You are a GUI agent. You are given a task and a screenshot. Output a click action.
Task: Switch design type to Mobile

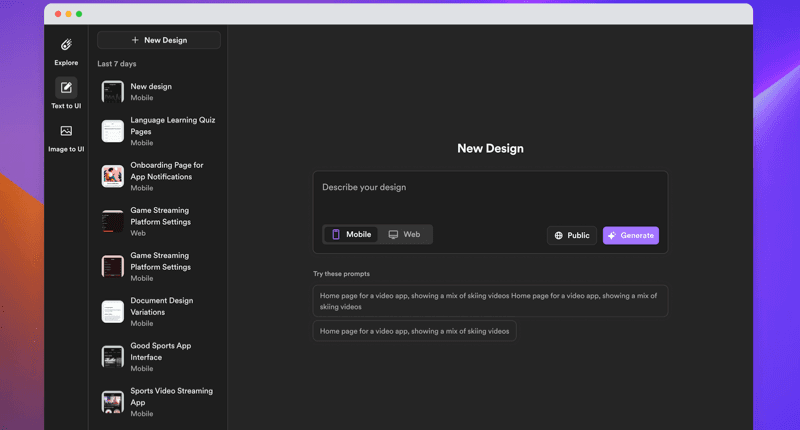(351, 234)
